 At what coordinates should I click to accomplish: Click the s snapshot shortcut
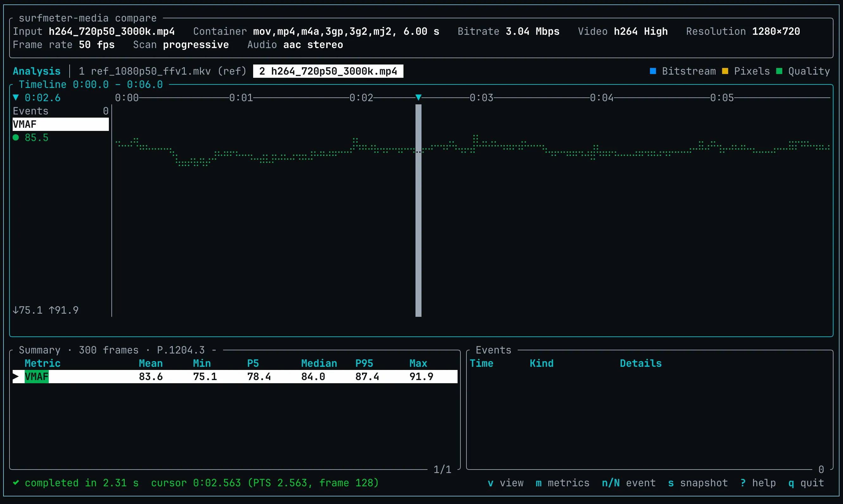click(698, 483)
